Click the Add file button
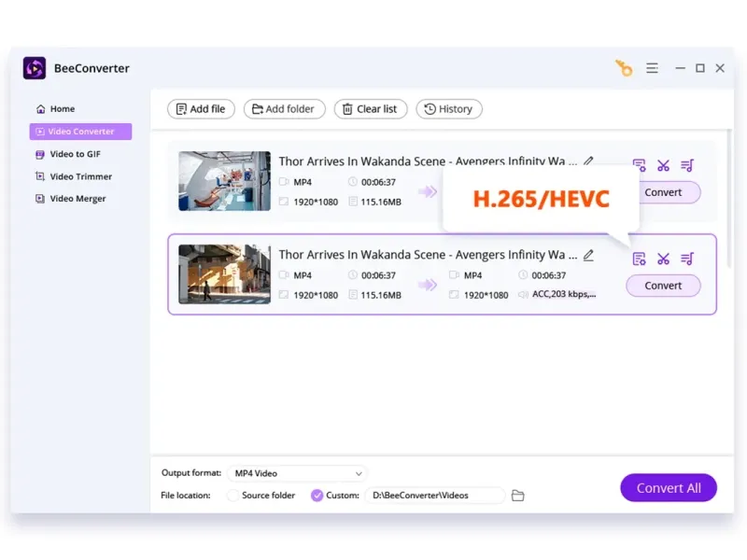Image resolution: width=747 pixels, height=560 pixels. [201, 109]
